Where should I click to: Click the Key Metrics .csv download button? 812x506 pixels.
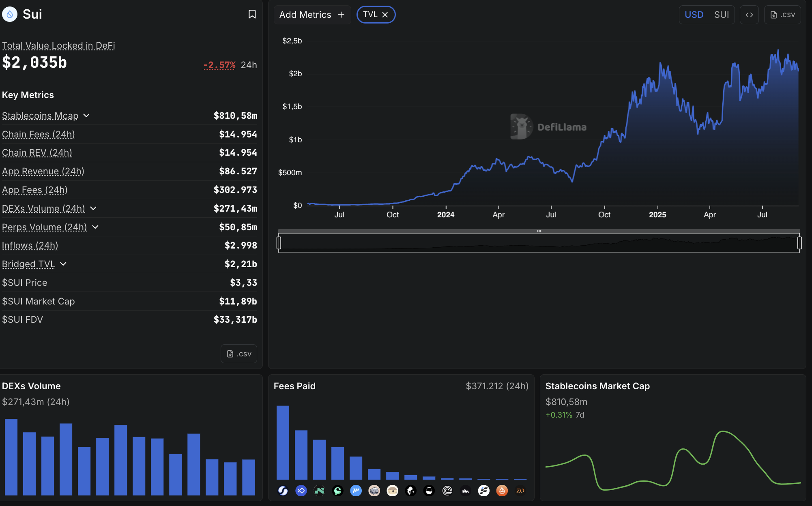239,354
